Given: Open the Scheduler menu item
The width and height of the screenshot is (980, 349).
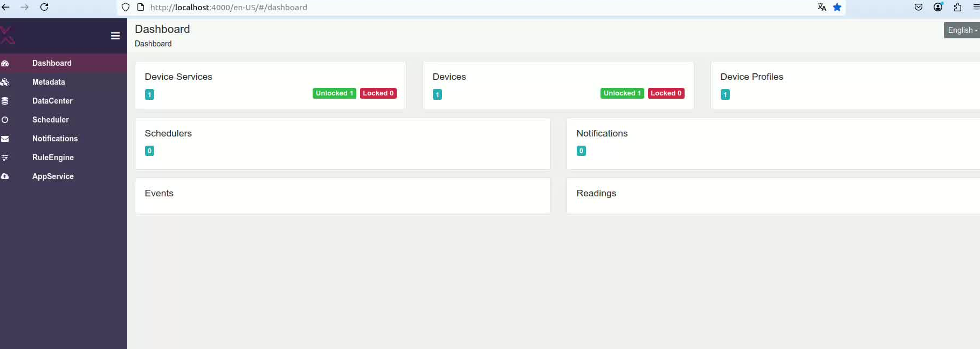Looking at the screenshot, I should (50, 120).
